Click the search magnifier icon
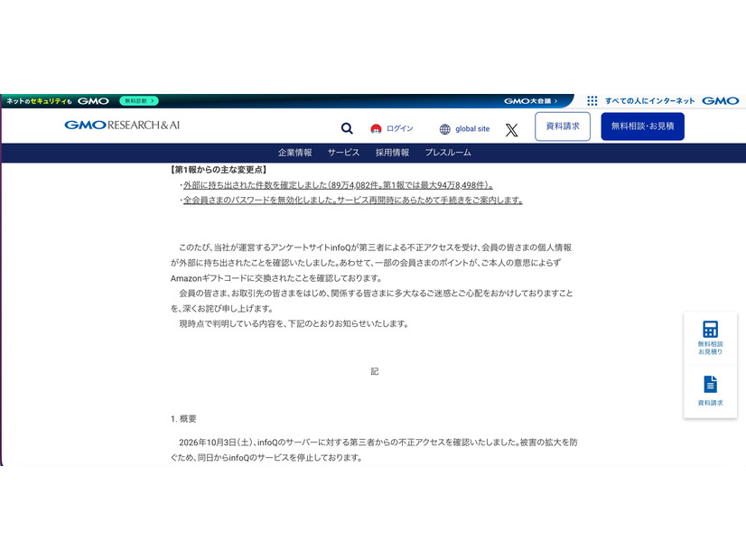 coord(347,128)
